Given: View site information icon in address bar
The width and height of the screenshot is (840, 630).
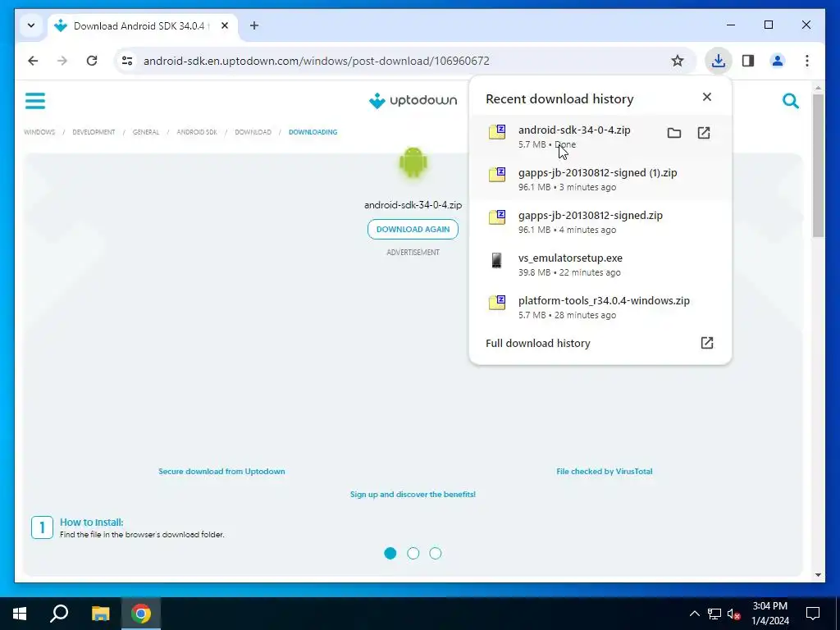Looking at the screenshot, I should coord(127,61).
